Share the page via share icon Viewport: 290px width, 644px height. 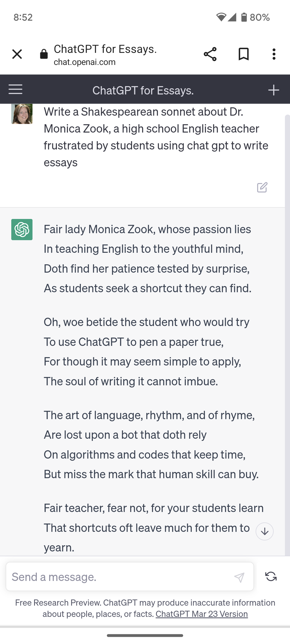[210, 54]
